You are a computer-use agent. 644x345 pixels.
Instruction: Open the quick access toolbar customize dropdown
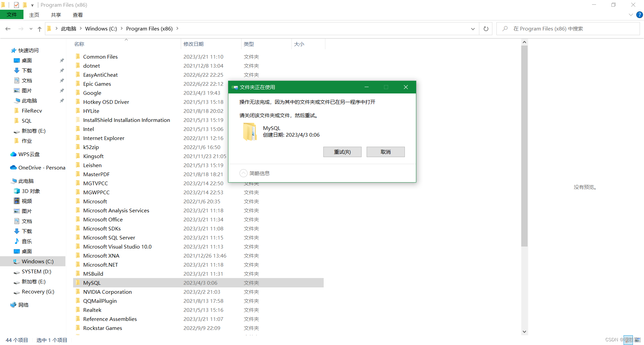click(x=32, y=5)
